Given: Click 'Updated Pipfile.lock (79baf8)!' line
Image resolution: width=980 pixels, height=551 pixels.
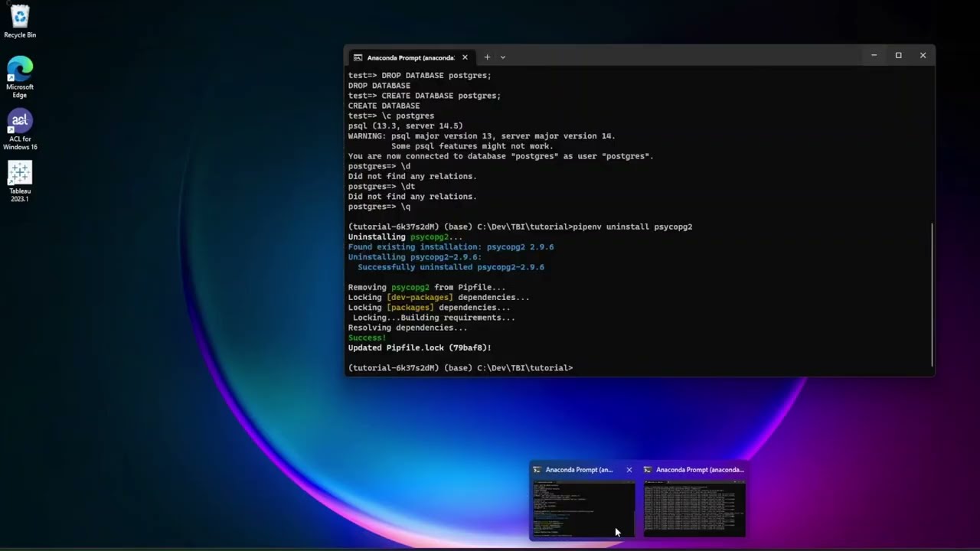Looking at the screenshot, I should (x=420, y=347).
